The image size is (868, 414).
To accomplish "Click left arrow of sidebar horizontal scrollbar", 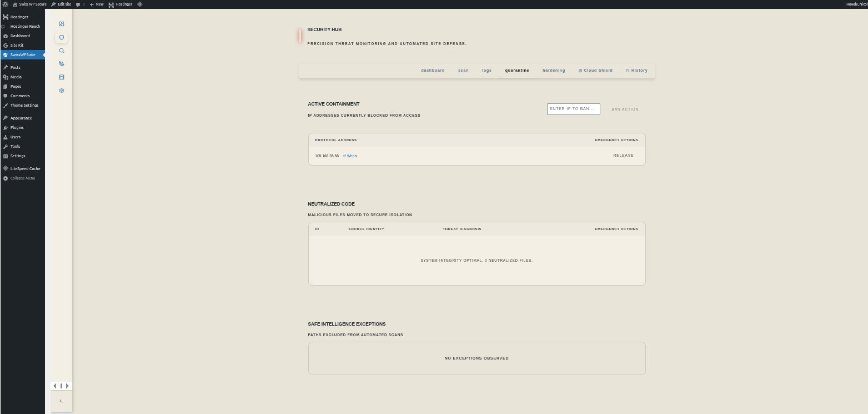I will (x=54, y=386).
